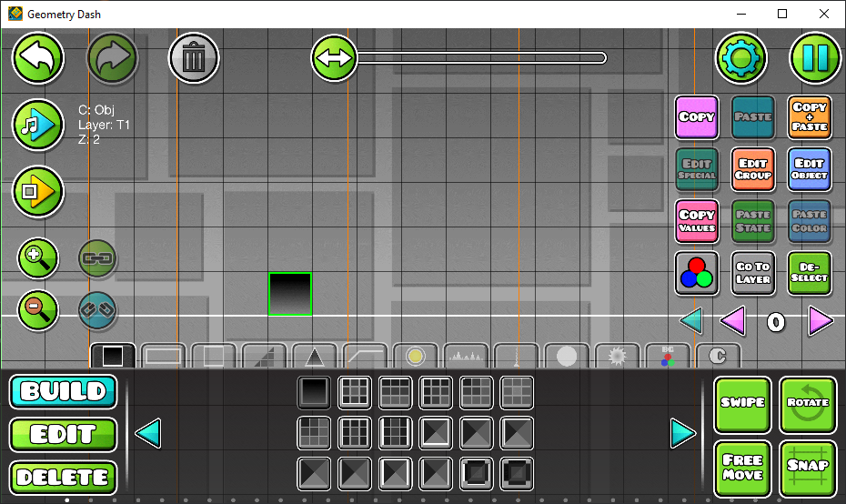Select the square outline blocks category tab
This screenshot has height=504, width=846.
(214, 356)
